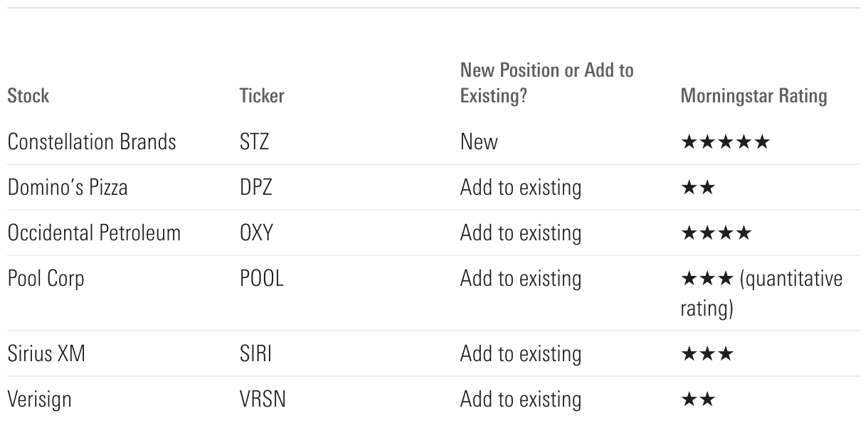Image resolution: width=868 pixels, height=428 pixels.
Task: Click Add to existing in Verisign row
Action: (x=520, y=400)
